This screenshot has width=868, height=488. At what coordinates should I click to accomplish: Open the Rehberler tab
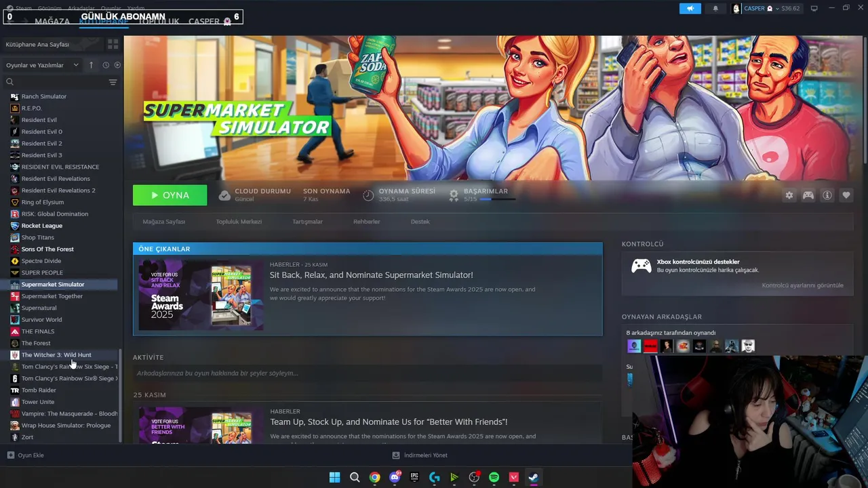click(x=366, y=222)
